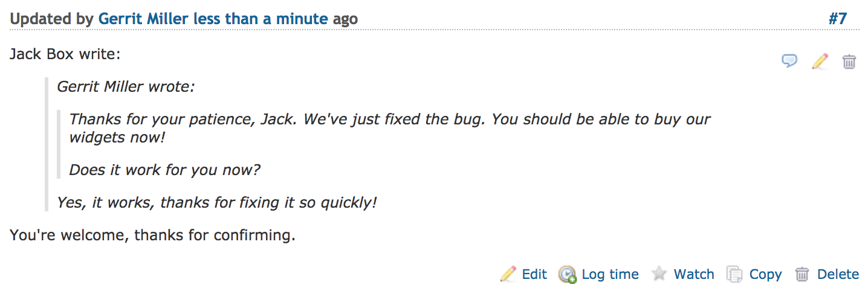Click the quoted 'Does it work for you now?' text

click(x=164, y=170)
